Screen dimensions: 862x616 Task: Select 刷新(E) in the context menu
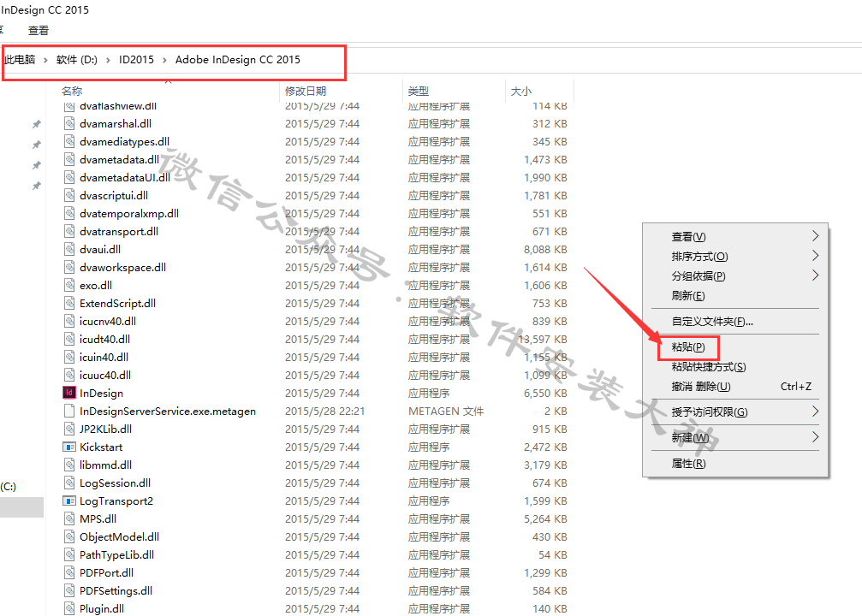click(687, 296)
